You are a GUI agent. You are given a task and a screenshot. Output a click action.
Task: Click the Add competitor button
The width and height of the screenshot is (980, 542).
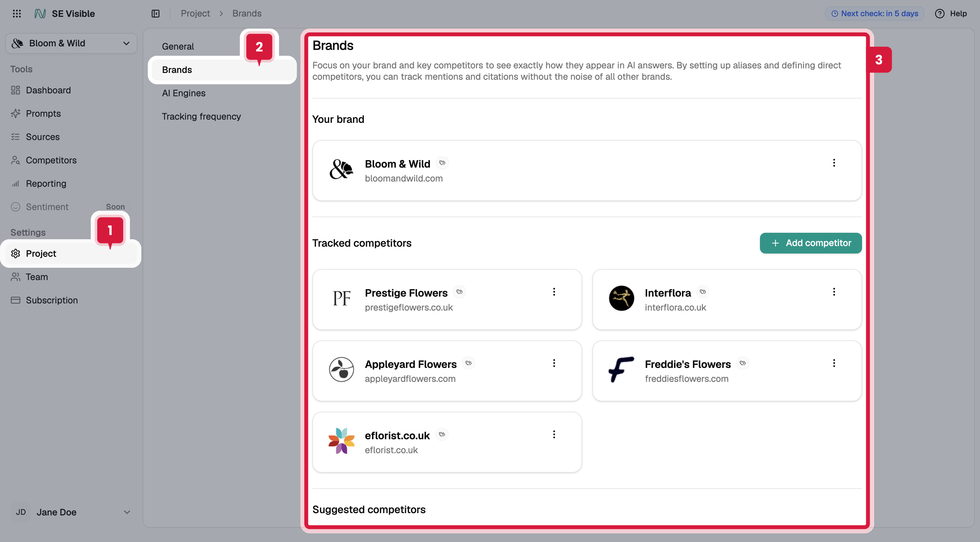(811, 243)
